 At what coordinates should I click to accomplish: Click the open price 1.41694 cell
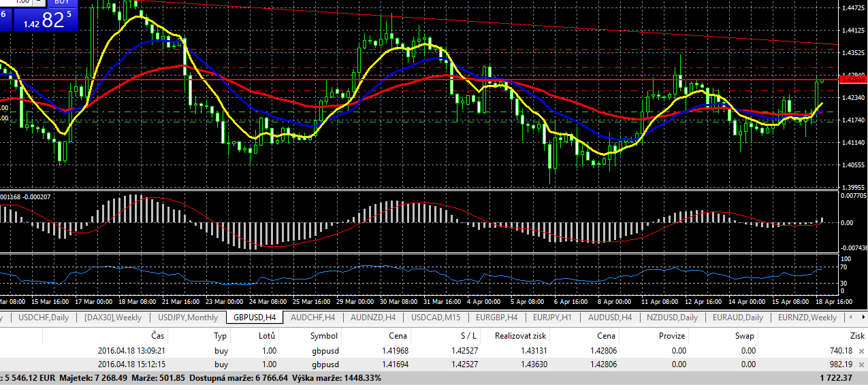394,364
